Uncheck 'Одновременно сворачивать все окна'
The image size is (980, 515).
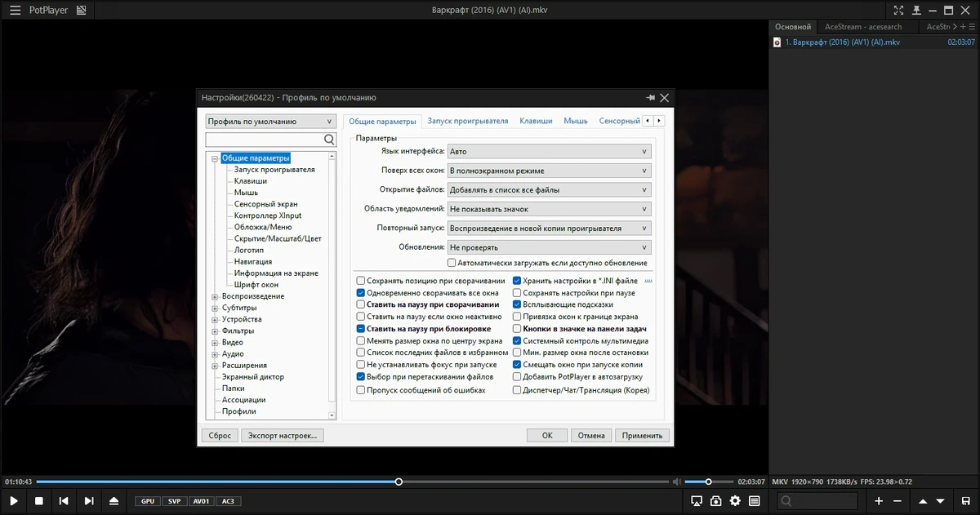361,292
